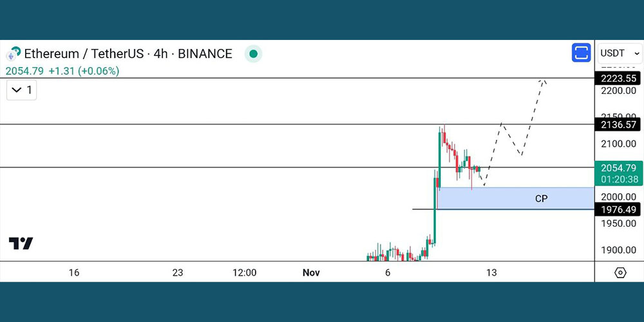Image resolution: width=644 pixels, height=322 pixels.
Task: Click the 12:00 time axis label
Action: [x=244, y=272]
